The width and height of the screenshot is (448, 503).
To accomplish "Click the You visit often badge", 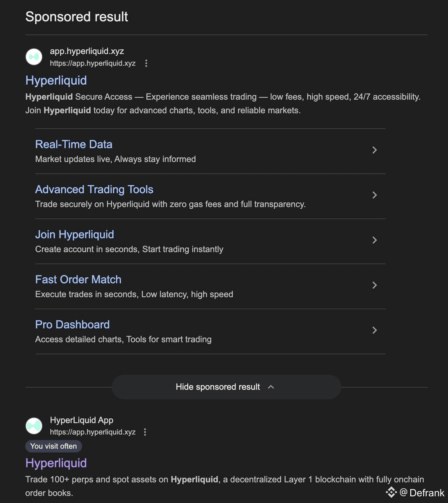I will pos(54,446).
